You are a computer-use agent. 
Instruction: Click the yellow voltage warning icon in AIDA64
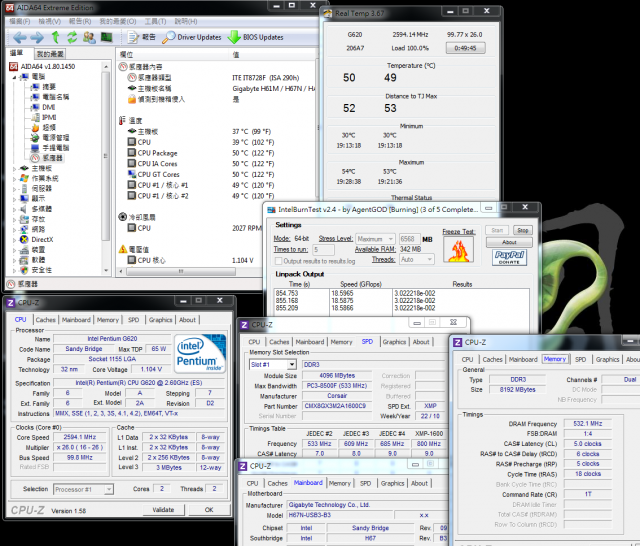click(122, 249)
